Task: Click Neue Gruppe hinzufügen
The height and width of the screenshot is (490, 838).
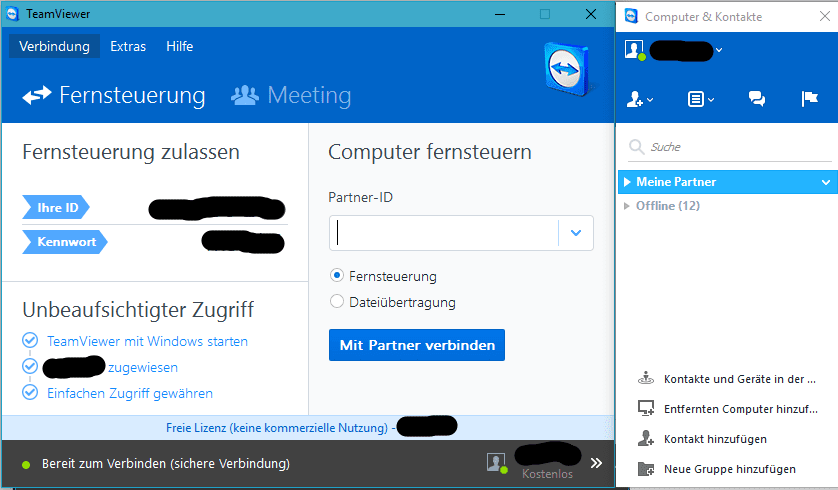Action: pos(730,469)
